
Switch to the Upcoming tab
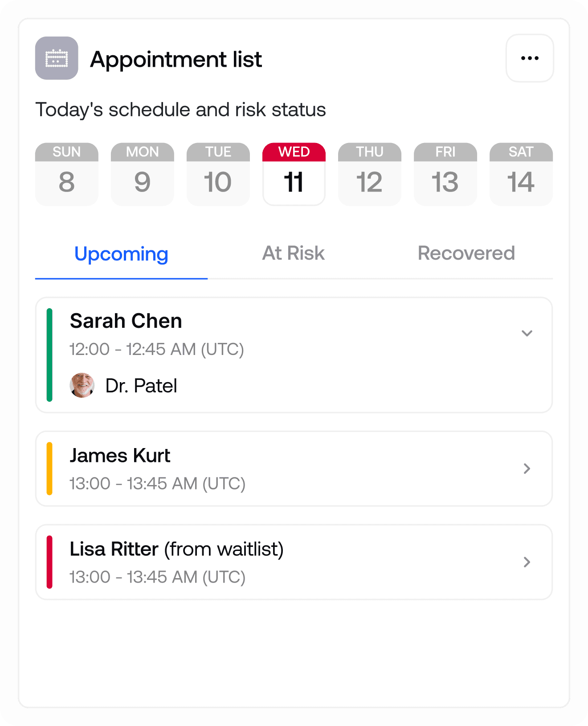121,254
